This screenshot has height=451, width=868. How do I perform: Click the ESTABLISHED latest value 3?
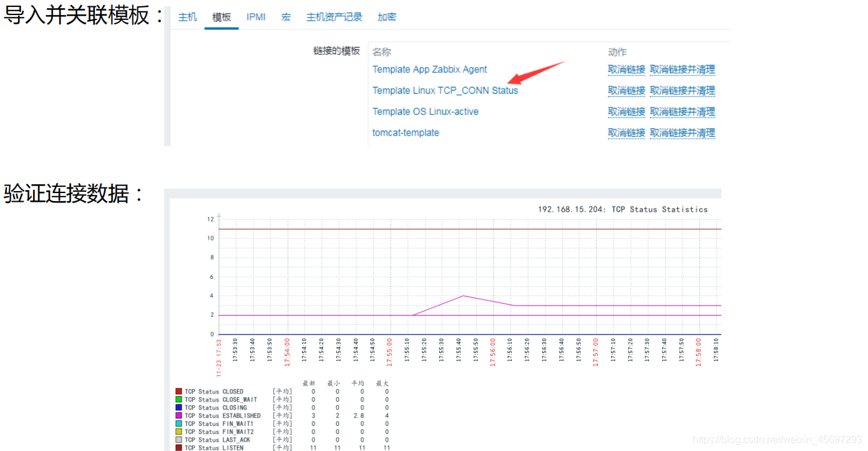point(313,416)
